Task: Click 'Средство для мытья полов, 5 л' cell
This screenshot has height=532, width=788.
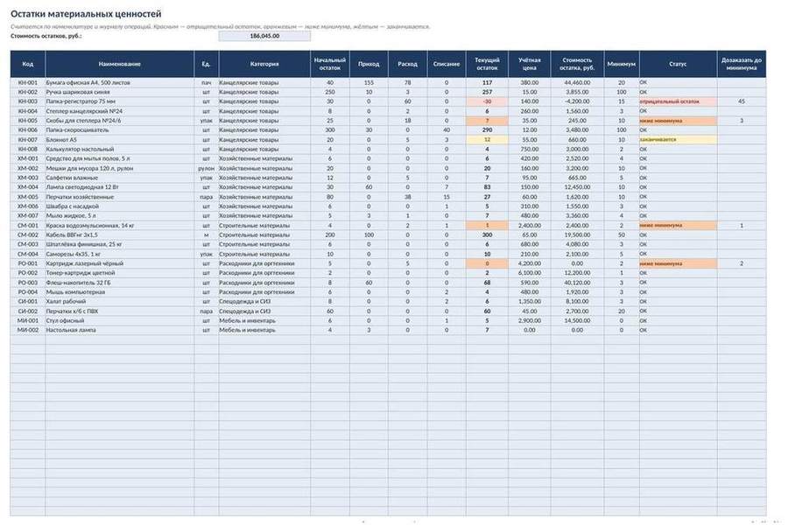Action: tap(120, 158)
